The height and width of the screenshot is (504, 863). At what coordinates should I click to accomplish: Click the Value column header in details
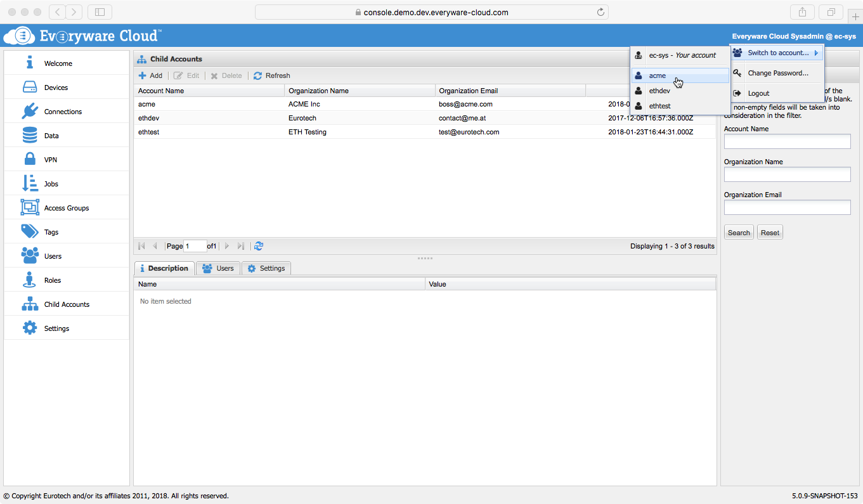click(571, 284)
